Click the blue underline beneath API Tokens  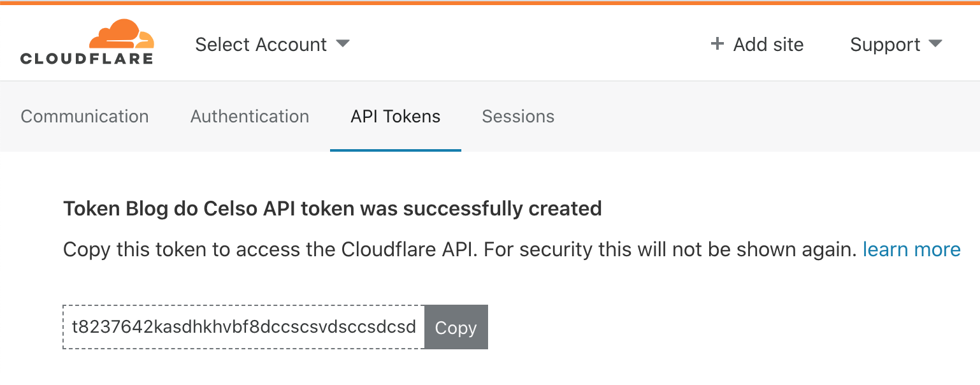click(395, 150)
